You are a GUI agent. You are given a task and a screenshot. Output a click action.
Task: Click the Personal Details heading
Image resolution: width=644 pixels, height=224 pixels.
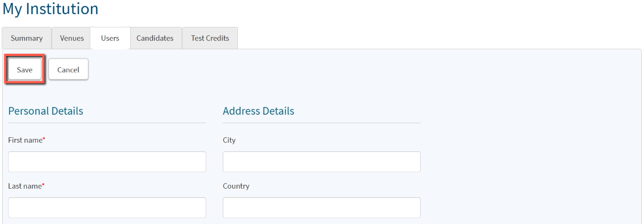click(x=45, y=111)
